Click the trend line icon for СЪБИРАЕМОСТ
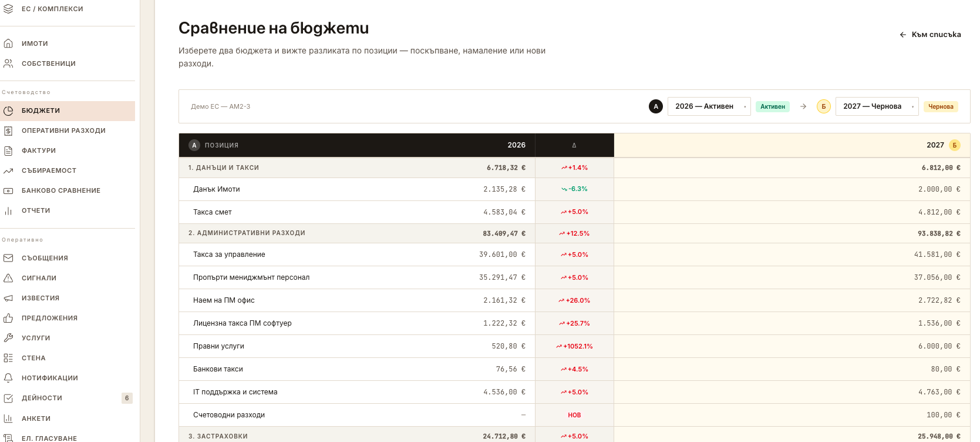The height and width of the screenshot is (442, 980). pos(8,170)
